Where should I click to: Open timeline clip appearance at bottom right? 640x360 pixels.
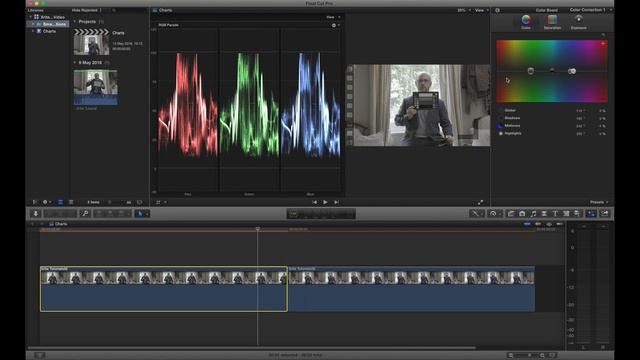tap(553, 355)
